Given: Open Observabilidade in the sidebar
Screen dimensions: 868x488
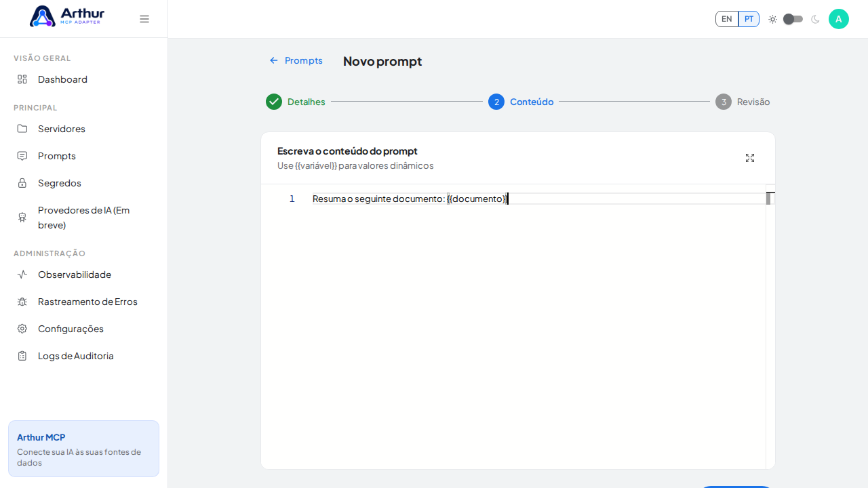Looking at the screenshot, I should [83, 274].
